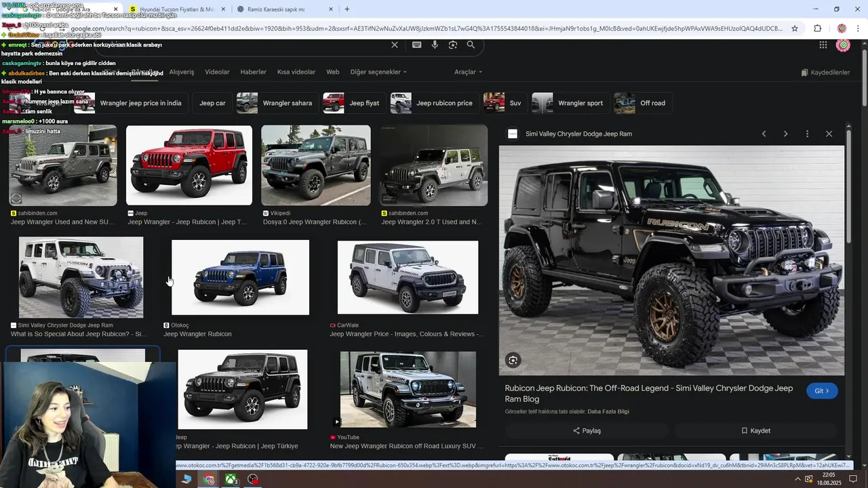Viewport: 868px width, 488px height.
Task: Switch to the Web results tab
Action: [x=333, y=72]
